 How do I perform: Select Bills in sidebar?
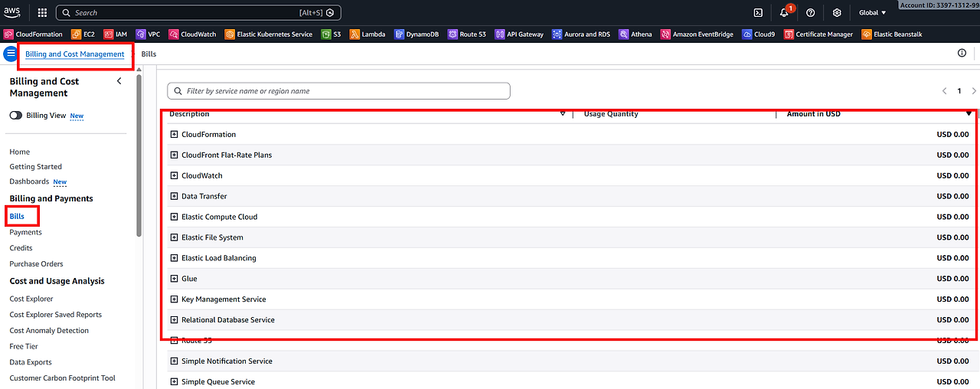17,217
